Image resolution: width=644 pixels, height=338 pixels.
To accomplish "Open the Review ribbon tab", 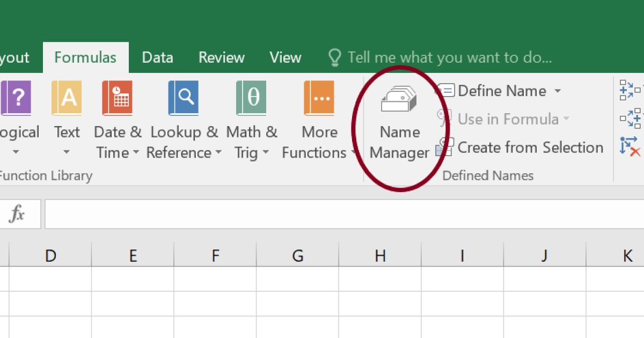I will pyautogui.click(x=221, y=57).
